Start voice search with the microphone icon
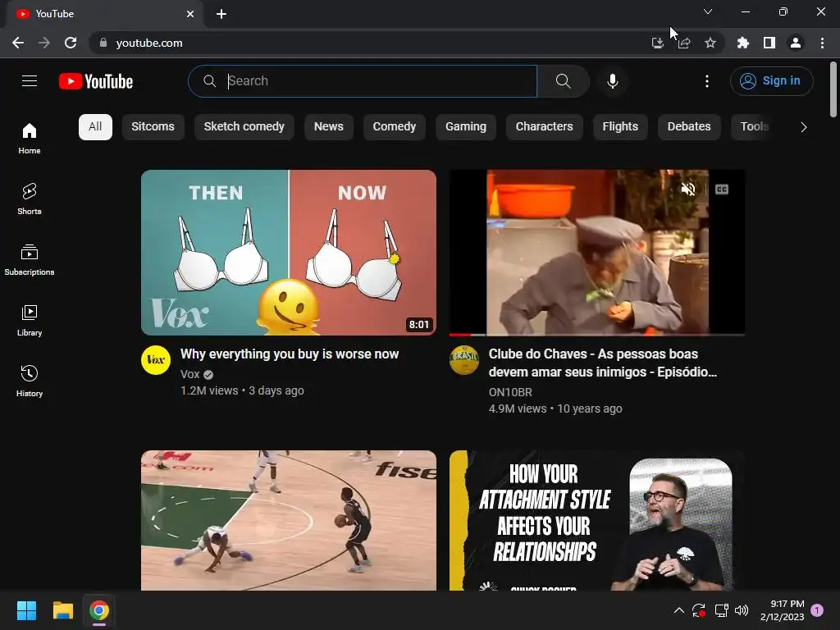This screenshot has width=840, height=630. click(x=612, y=81)
